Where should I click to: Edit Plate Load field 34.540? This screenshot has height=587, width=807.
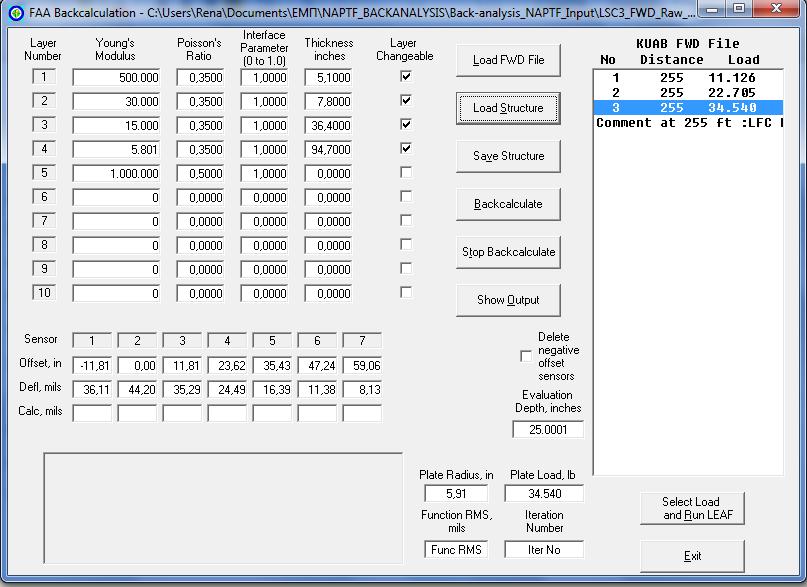[545, 494]
